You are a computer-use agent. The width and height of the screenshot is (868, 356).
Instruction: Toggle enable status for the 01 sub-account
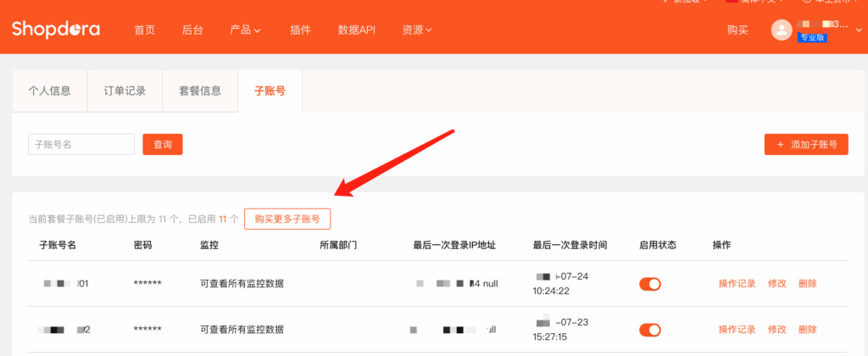click(x=650, y=284)
